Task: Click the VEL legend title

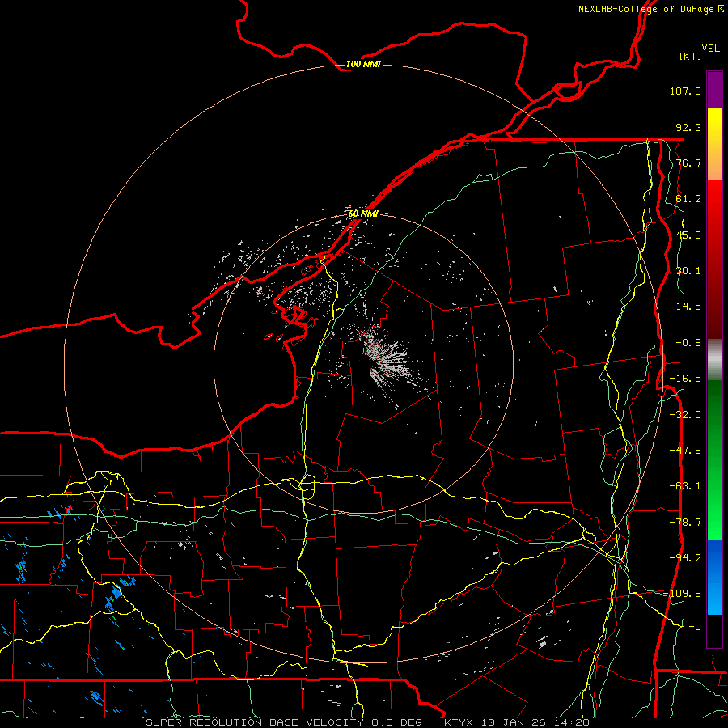Action: click(x=710, y=49)
